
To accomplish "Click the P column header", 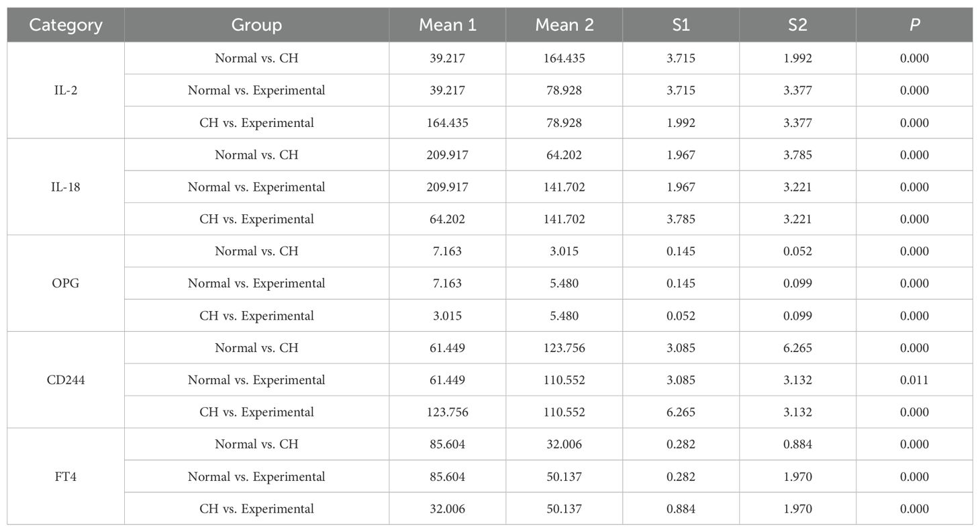I will [x=914, y=26].
